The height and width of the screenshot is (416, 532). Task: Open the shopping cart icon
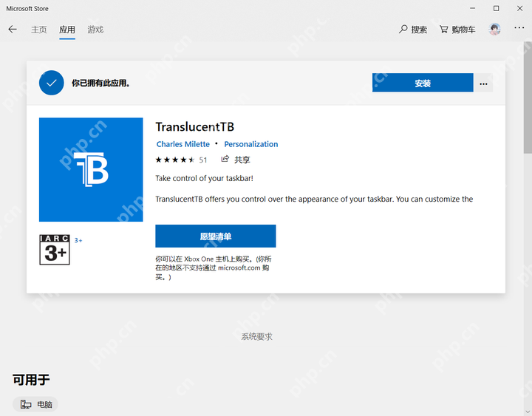click(444, 29)
